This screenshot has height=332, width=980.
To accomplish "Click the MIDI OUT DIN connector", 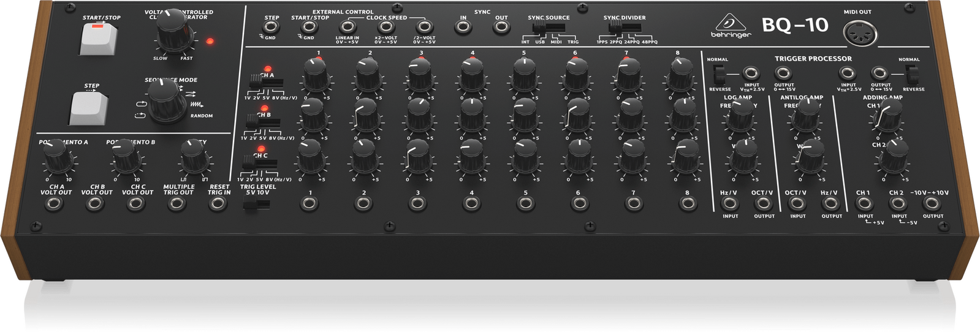I will point(860,34).
